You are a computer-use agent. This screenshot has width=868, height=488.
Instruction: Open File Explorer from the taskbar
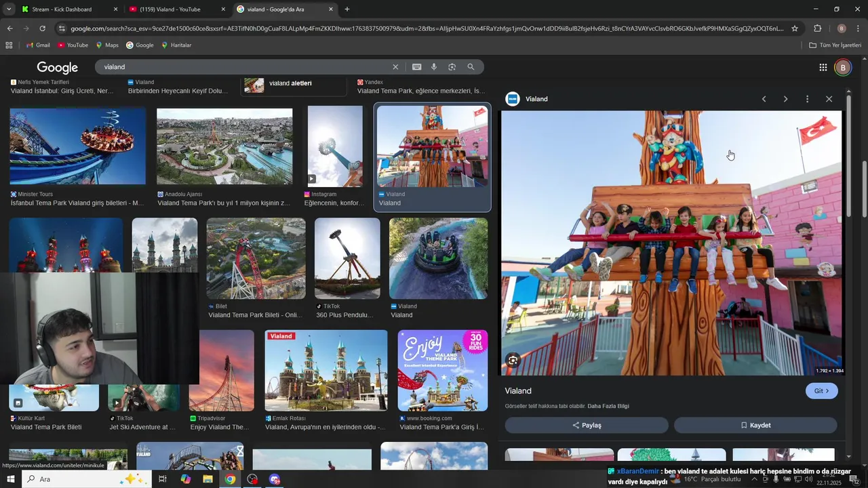208,479
